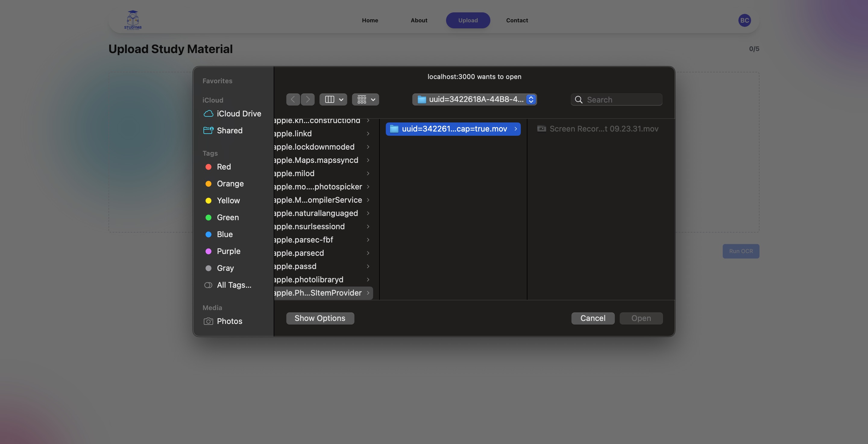The width and height of the screenshot is (868, 444).
Task: Select the apple.milod folder
Action: [323, 173]
